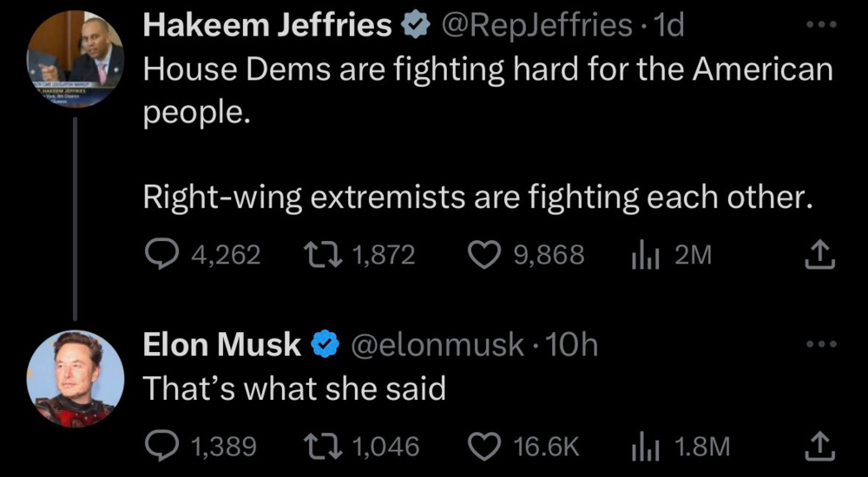This screenshot has width=868, height=477.
Task: Click the Elon Musk display name
Action: point(222,345)
